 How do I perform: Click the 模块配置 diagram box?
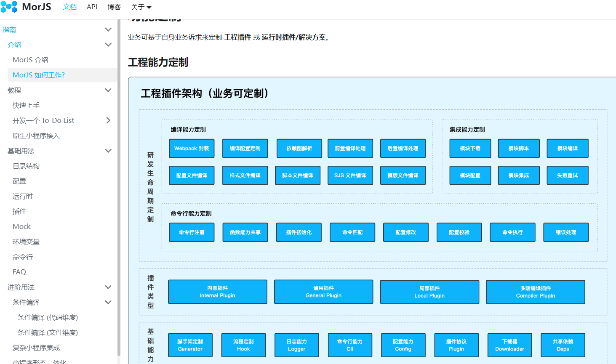(x=470, y=175)
